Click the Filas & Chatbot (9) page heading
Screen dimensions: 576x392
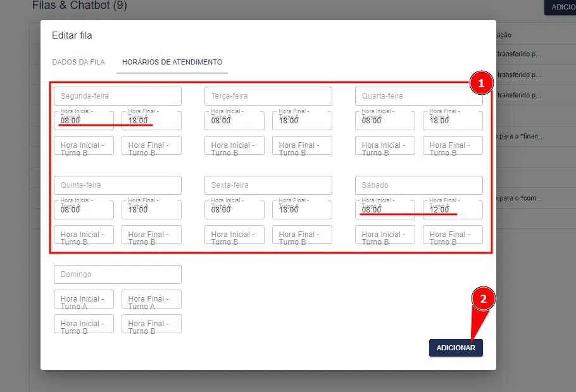tap(79, 5)
